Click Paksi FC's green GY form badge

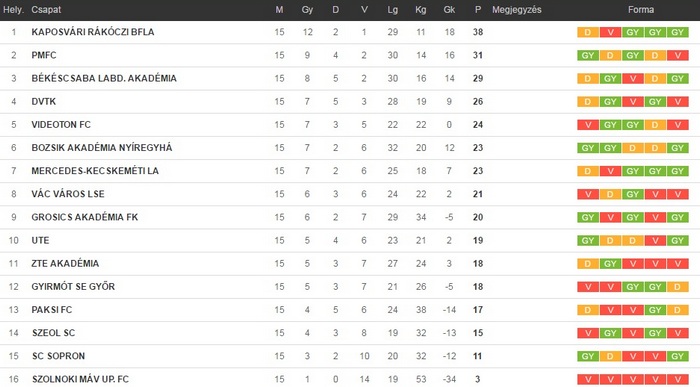point(655,310)
